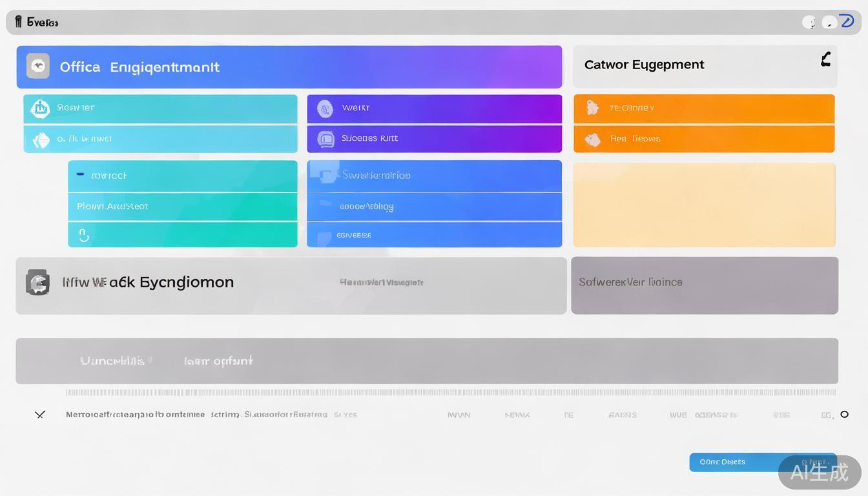Screen dimensions: 868x496
Task: Collapse the status row using the X mark
Action: click(40, 415)
